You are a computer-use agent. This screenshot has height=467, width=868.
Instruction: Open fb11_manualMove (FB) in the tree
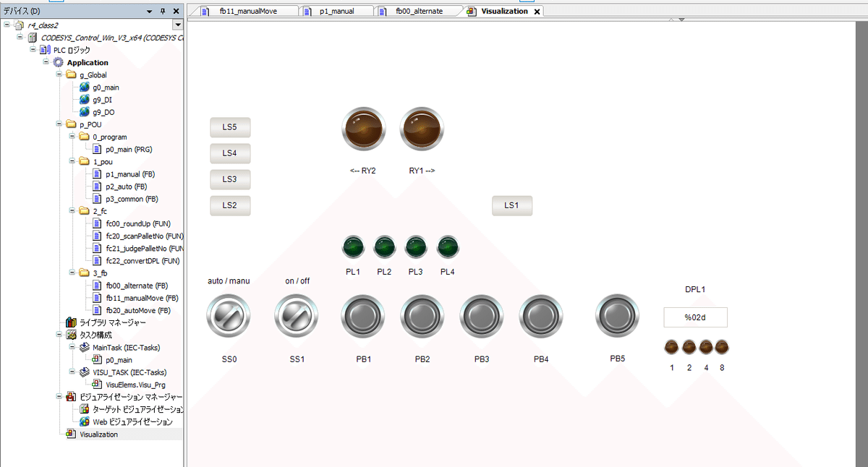[x=142, y=298]
